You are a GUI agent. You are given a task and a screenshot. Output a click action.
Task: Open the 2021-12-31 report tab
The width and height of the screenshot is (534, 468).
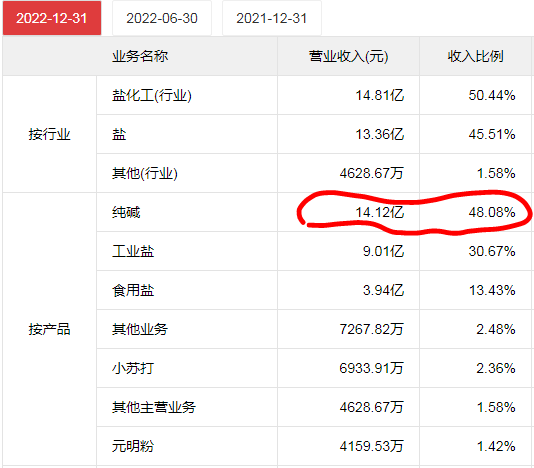click(x=272, y=18)
